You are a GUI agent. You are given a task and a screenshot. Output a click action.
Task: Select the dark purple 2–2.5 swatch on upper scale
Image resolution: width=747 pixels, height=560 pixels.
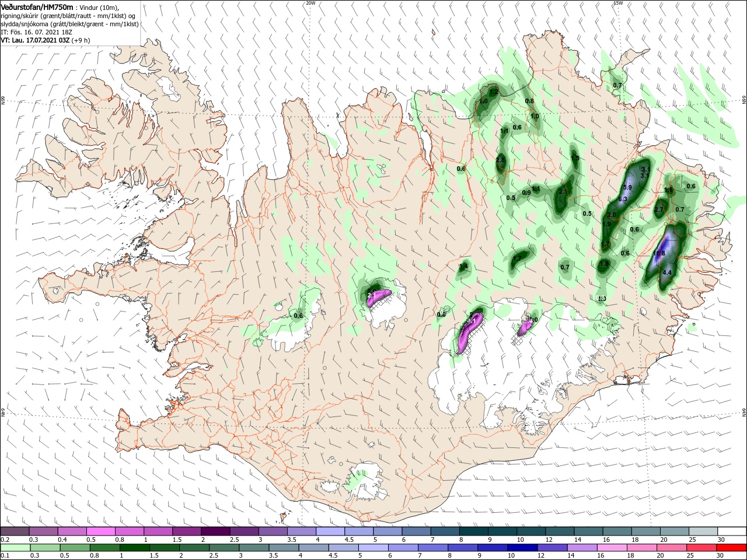click(215, 531)
